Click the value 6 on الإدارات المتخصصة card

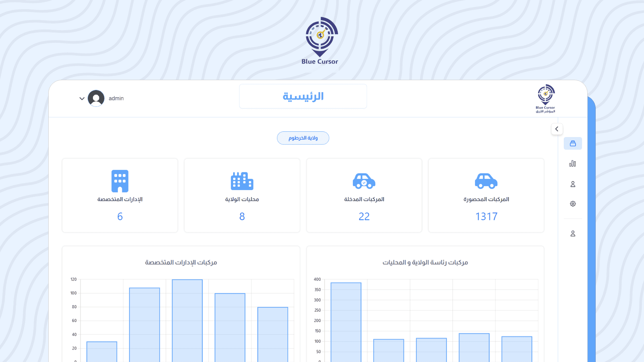point(120,217)
